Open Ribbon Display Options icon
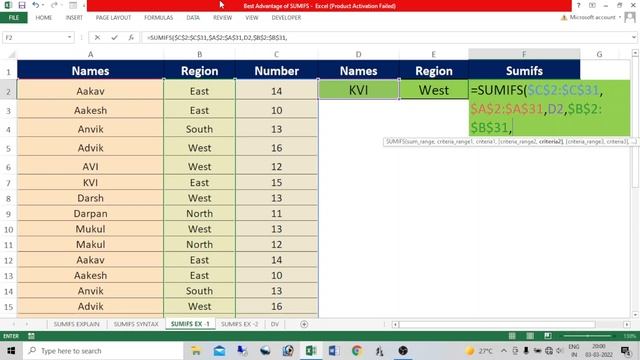The width and height of the screenshot is (640, 360). point(592,5)
